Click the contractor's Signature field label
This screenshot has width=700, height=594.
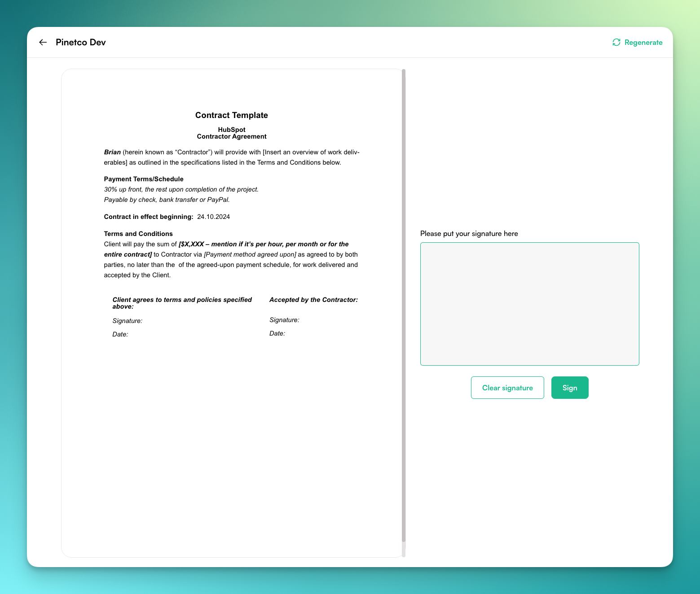(284, 320)
